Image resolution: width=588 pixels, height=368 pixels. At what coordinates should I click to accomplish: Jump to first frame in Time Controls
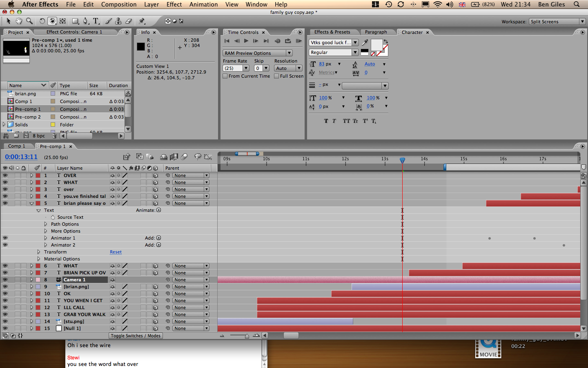click(x=227, y=41)
